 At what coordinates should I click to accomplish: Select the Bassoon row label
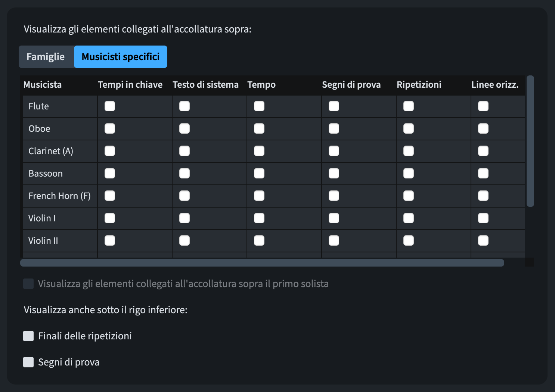[46, 174]
